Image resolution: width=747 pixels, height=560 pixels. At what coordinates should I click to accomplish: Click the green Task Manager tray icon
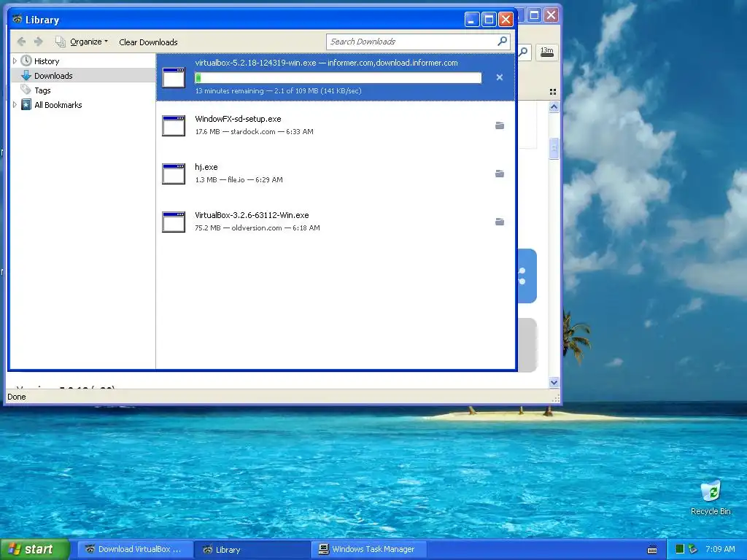point(680,549)
